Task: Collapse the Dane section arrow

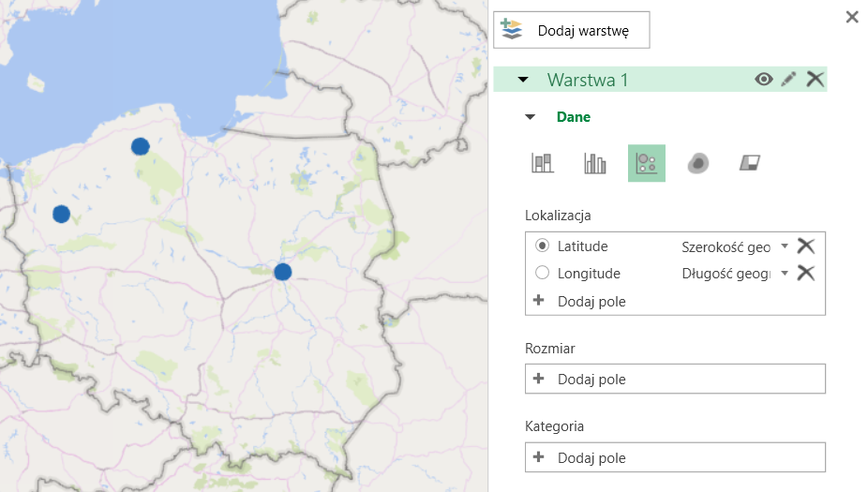Action: click(531, 117)
